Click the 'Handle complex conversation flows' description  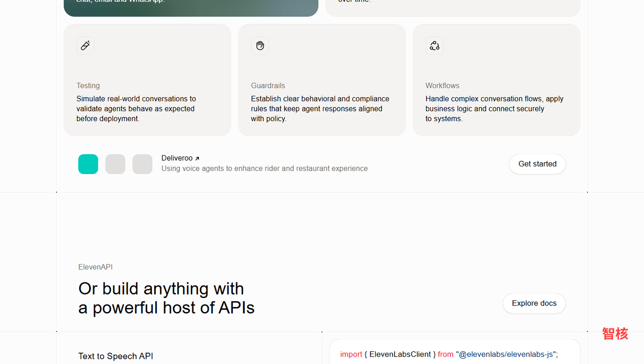click(495, 108)
